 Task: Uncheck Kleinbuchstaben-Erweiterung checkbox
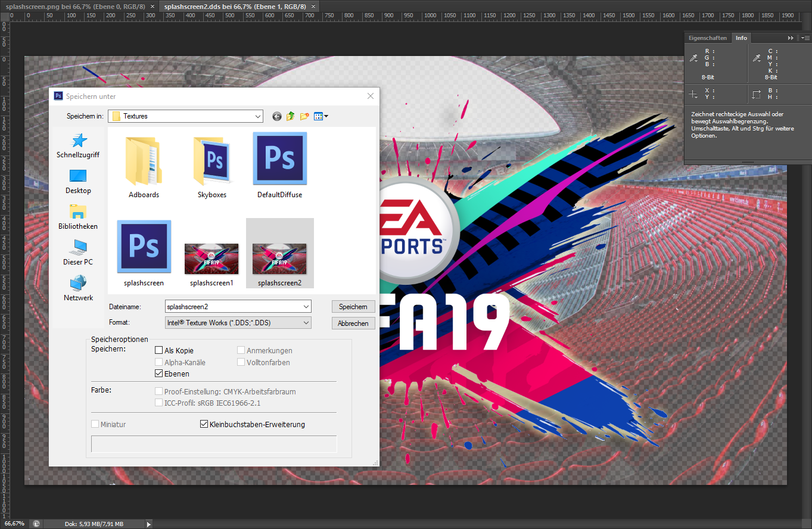point(204,424)
